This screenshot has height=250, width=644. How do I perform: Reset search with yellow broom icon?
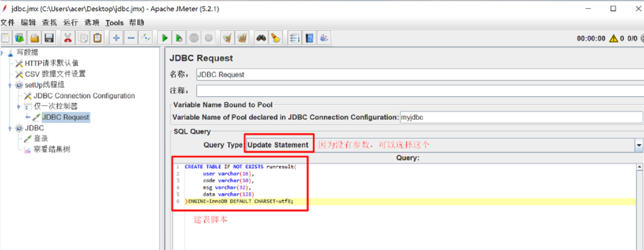(275, 38)
